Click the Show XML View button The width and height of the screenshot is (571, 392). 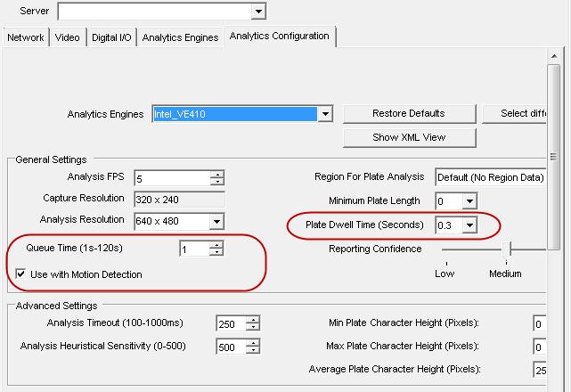[409, 137]
